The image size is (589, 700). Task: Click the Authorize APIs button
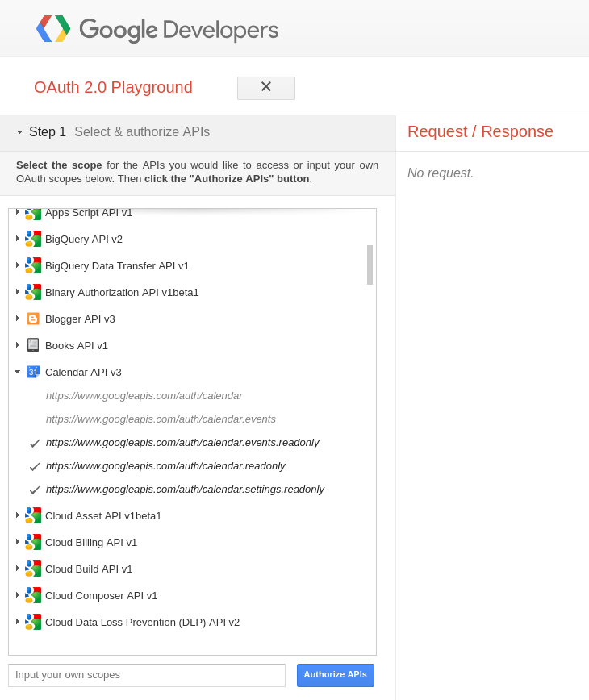pos(336,674)
